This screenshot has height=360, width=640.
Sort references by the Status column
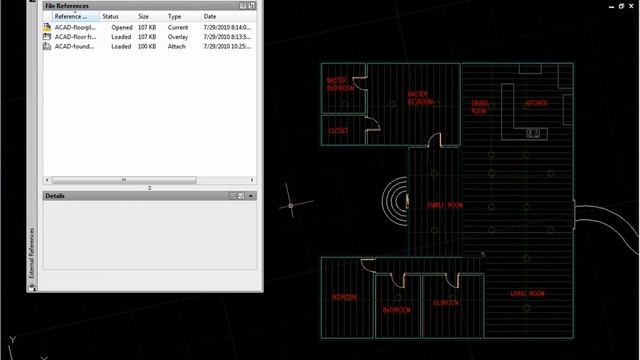coord(117,16)
